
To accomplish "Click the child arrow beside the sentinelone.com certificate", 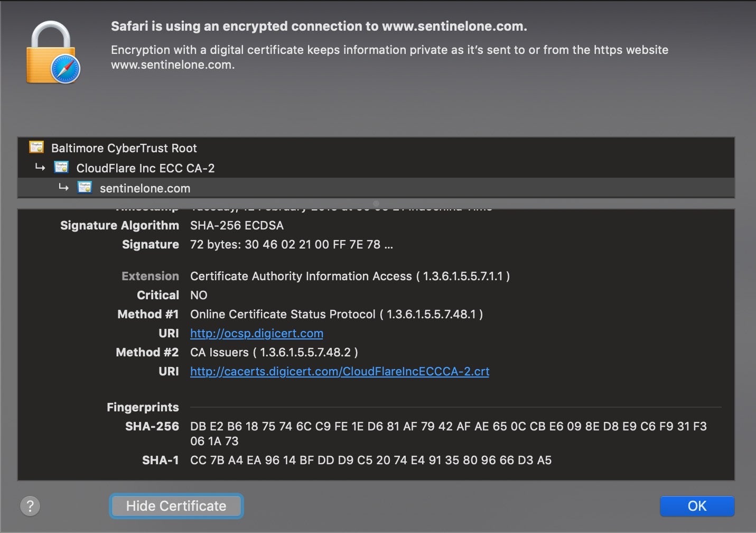I will pos(64,188).
